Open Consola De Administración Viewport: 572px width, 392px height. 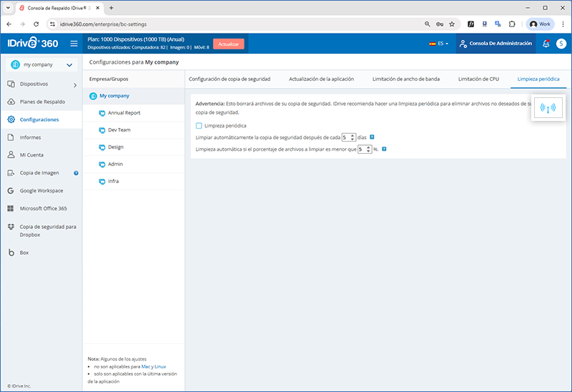point(495,44)
